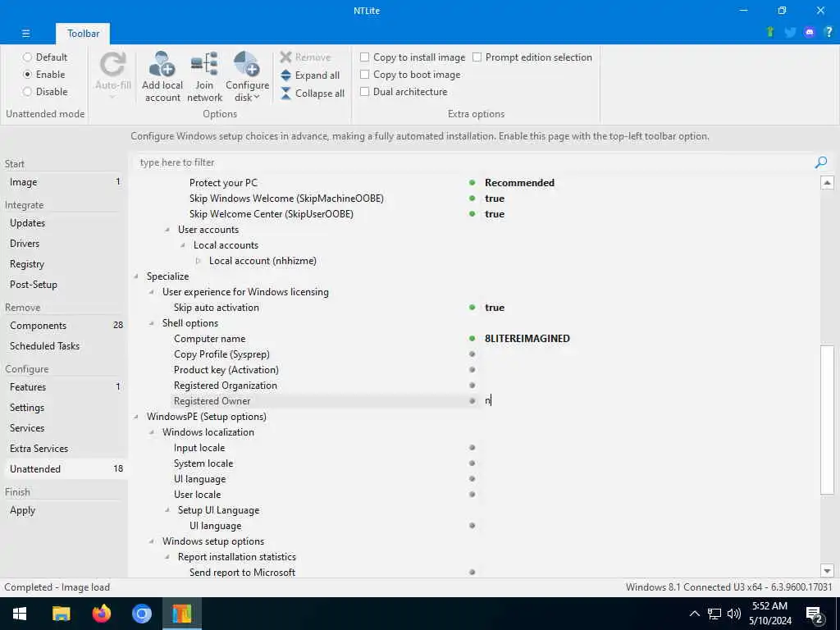The image size is (840, 630).
Task: Check Copy to install image
Action: point(364,57)
